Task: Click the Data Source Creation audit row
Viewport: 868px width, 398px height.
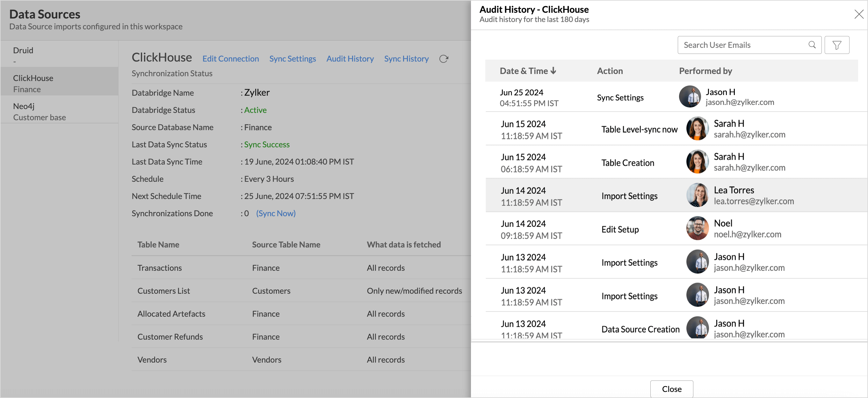Action: [x=640, y=329]
